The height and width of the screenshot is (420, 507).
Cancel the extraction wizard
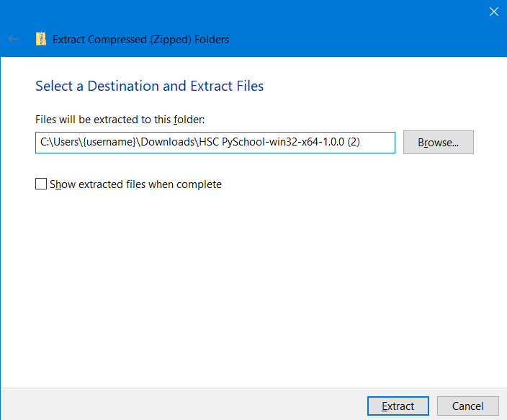(468, 406)
